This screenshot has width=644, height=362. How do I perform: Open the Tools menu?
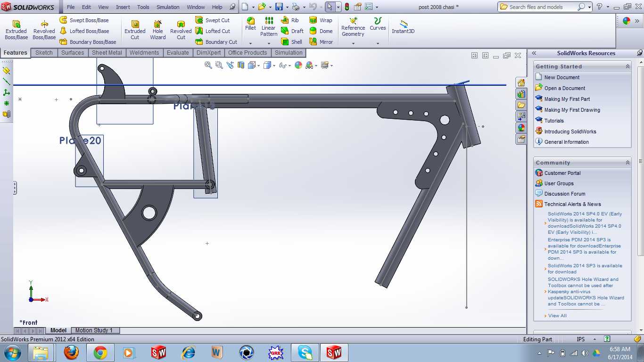click(x=143, y=7)
